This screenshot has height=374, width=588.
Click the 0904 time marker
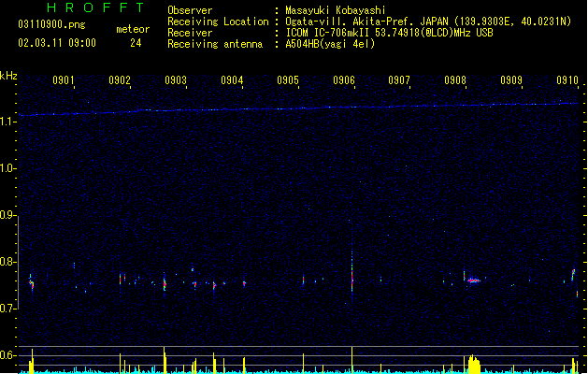pyautogui.click(x=232, y=80)
